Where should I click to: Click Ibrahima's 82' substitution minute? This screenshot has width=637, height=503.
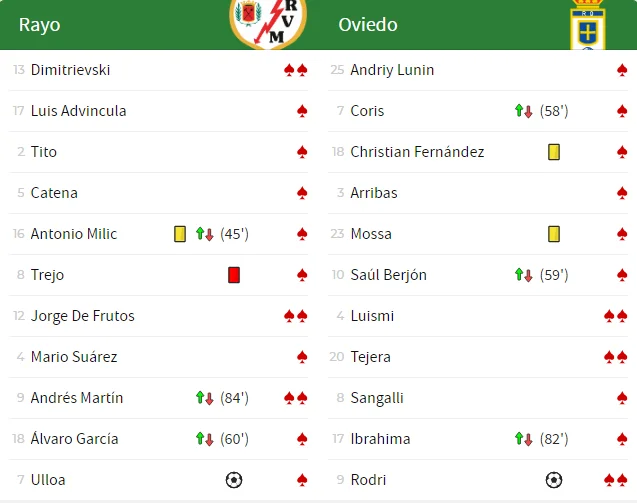click(x=554, y=439)
